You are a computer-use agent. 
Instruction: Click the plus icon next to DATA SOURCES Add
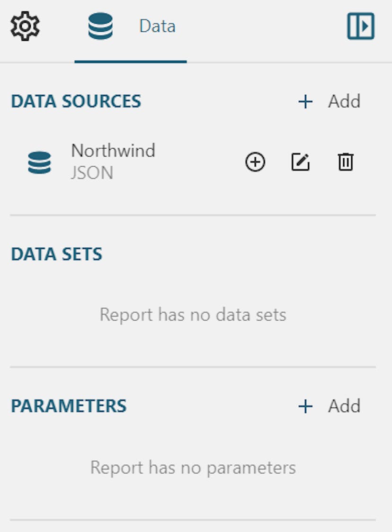[x=305, y=101]
